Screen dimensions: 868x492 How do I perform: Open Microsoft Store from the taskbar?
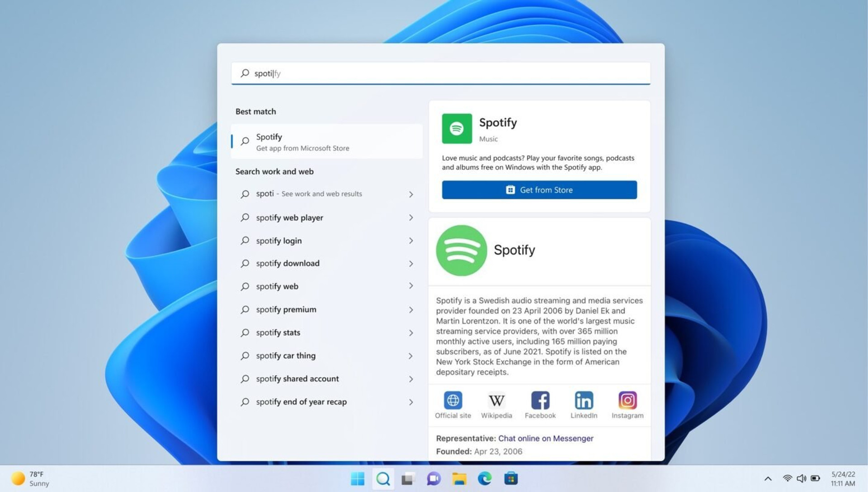click(x=511, y=478)
